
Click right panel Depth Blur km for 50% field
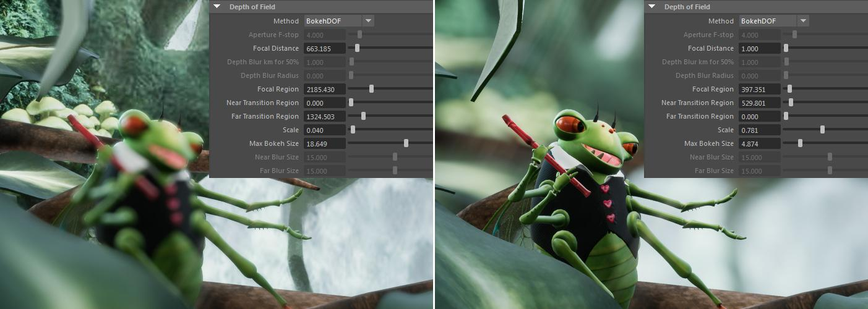[759, 62]
